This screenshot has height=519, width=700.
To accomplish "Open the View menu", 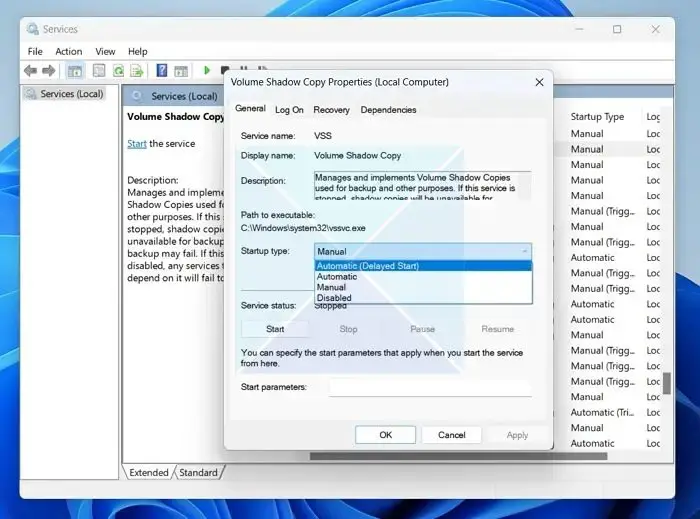I will (x=105, y=51).
